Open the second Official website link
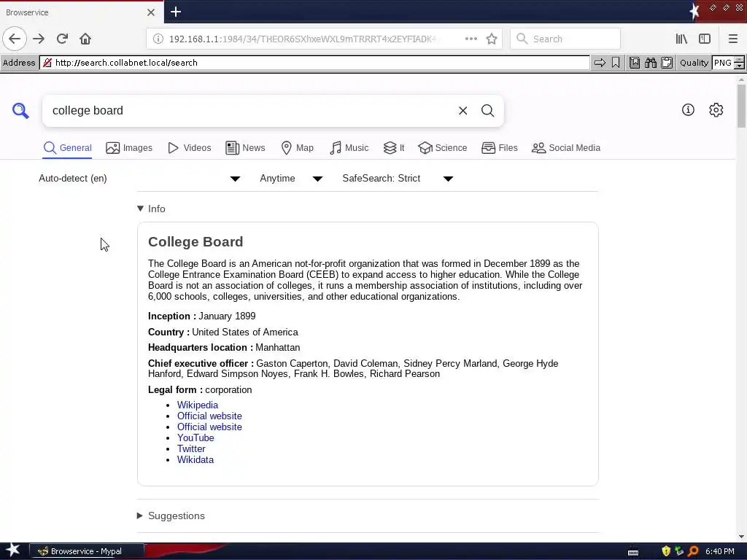The height and width of the screenshot is (560, 747). click(209, 427)
